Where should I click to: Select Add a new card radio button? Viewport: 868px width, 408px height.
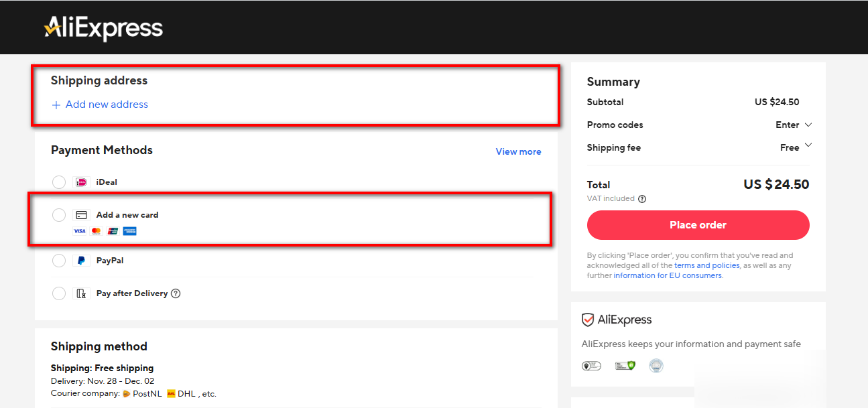(59, 215)
